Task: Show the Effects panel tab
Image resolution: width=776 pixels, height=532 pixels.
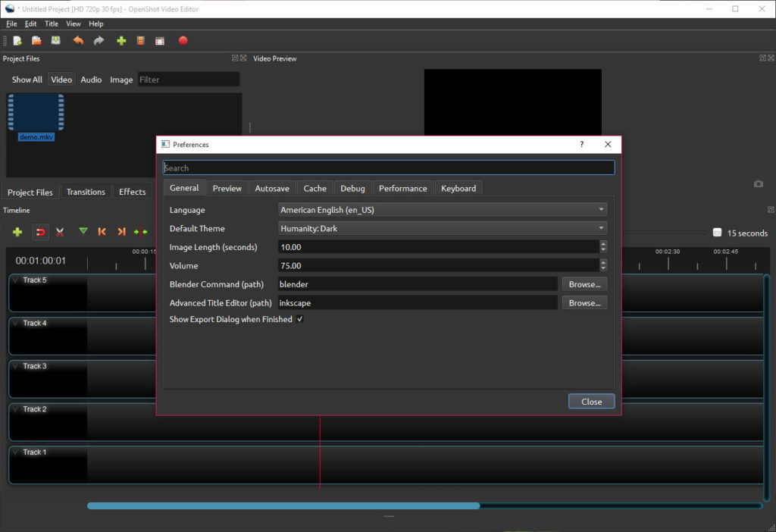Action: tap(132, 192)
